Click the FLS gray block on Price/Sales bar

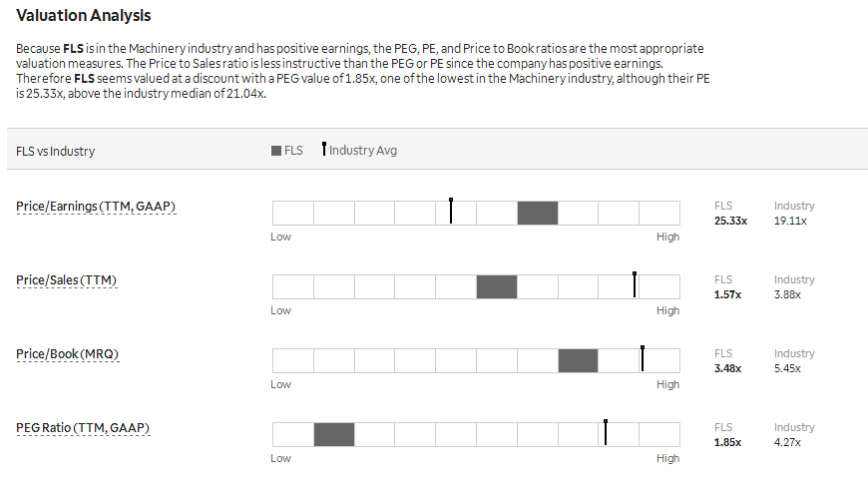(497, 286)
